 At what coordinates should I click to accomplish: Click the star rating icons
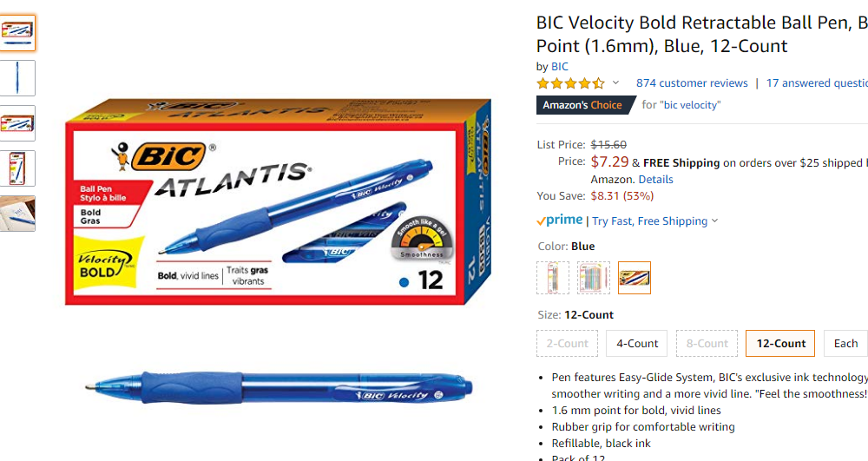(x=571, y=83)
